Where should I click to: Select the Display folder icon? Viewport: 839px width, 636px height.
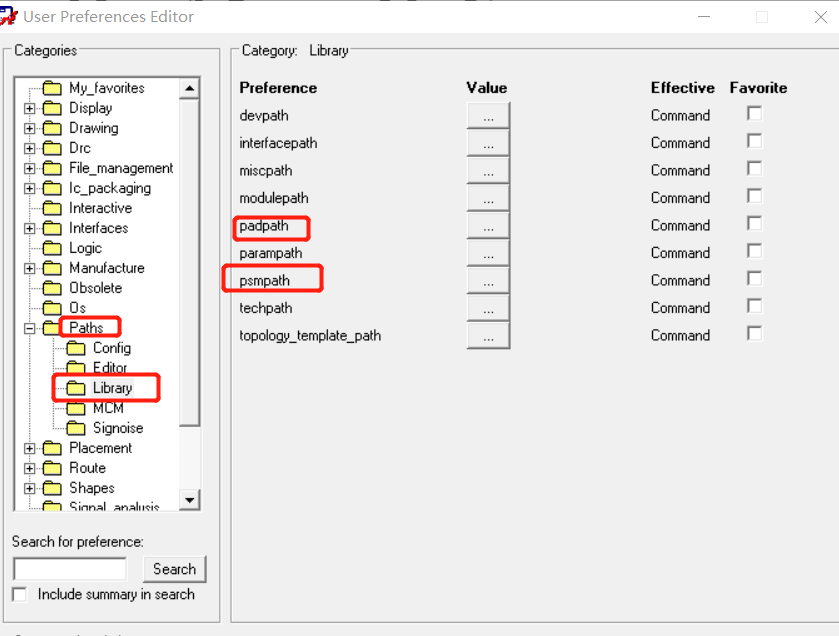click(52, 108)
